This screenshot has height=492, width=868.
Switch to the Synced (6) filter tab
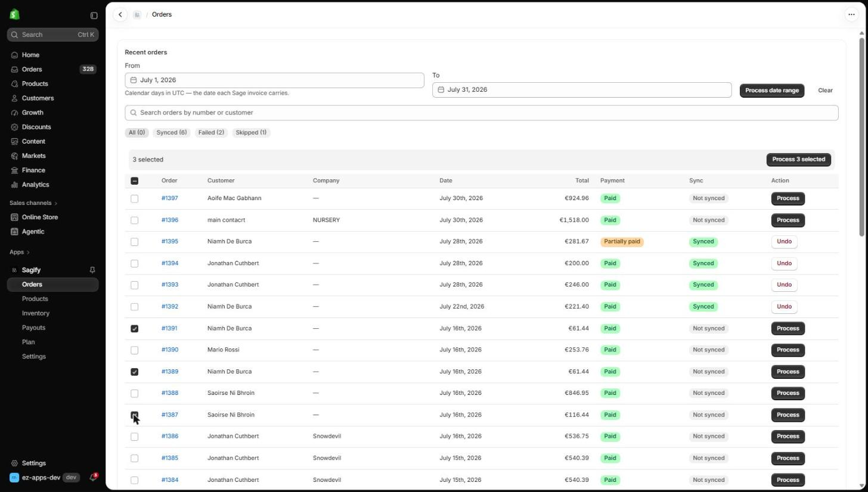point(172,133)
